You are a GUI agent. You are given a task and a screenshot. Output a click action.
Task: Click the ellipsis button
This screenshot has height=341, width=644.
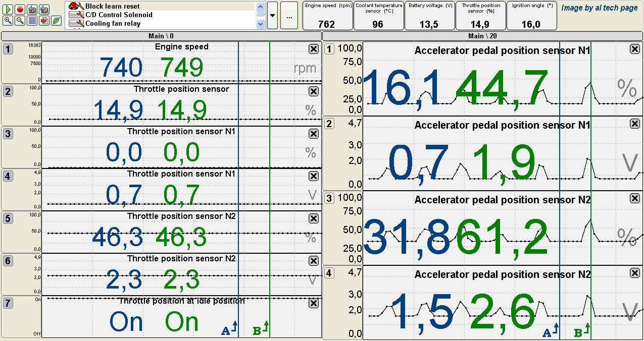point(289,16)
